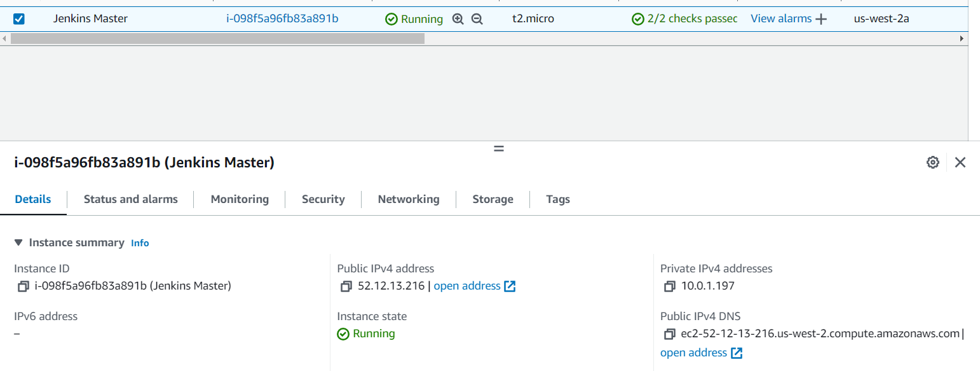Copy the Public IPv4 DNS name

click(669, 334)
